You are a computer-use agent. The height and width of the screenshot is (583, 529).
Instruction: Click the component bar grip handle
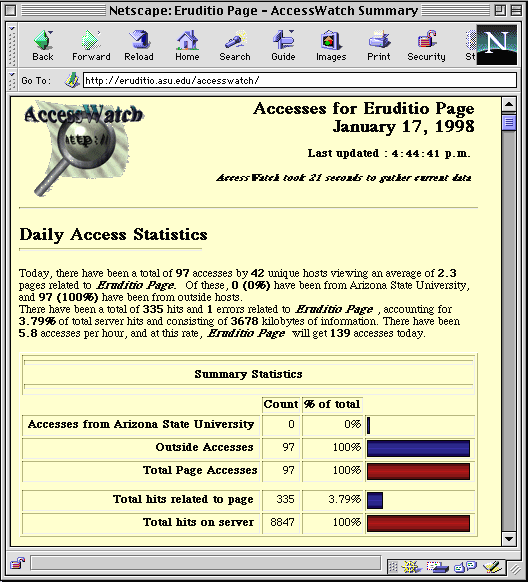coord(393,567)
